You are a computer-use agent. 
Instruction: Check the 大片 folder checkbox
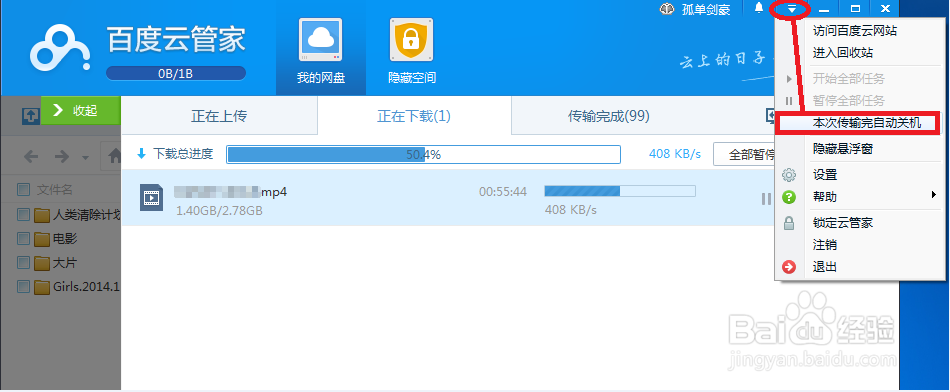coord(24,262)
